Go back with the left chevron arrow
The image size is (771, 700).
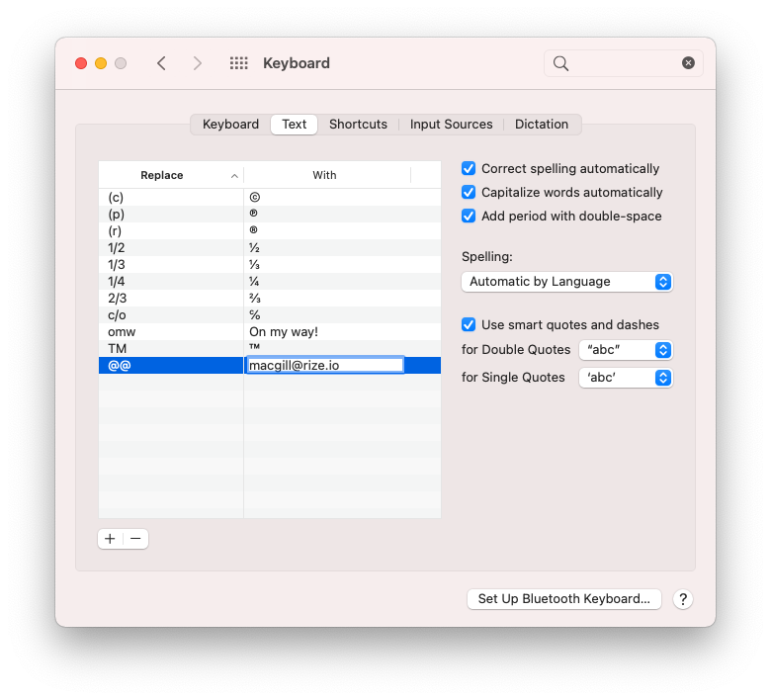(x=161, y=63)
